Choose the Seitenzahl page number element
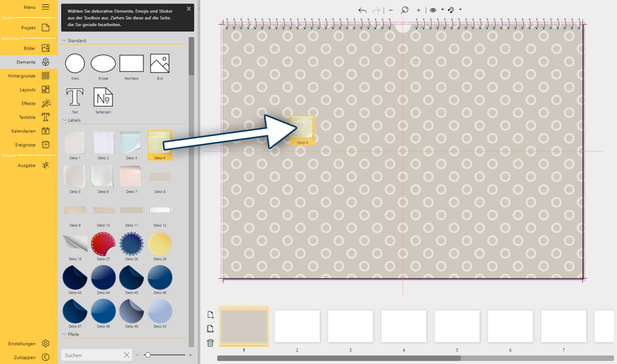Image resolution: width=617 pixels, height=364 pixels. click(103, 98)
